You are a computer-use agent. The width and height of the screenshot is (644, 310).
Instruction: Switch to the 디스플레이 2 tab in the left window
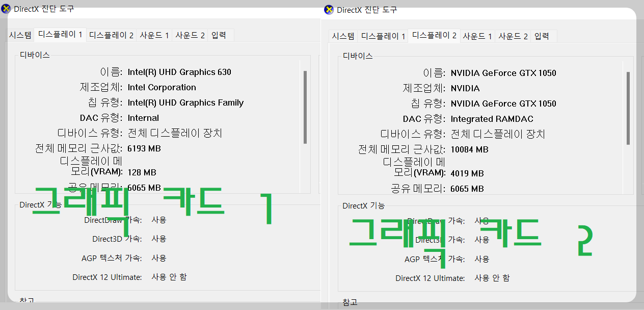(x=112, y=35)
